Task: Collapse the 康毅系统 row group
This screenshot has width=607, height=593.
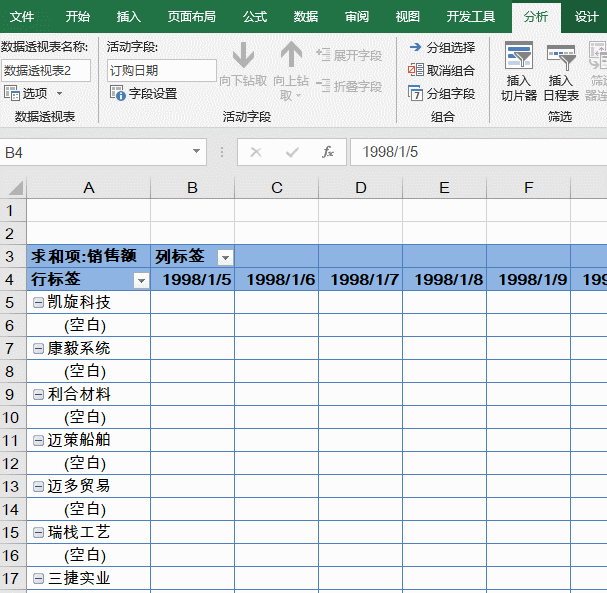Action: pyautogui.click(x=38, y=349)
